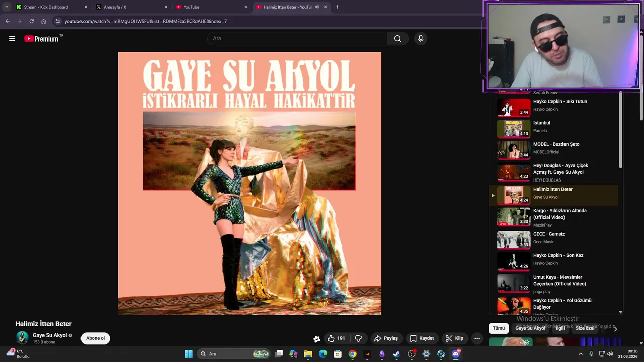Subscribe with the Abone ol button
Screen dimensions: 644x362
(95, 338)
